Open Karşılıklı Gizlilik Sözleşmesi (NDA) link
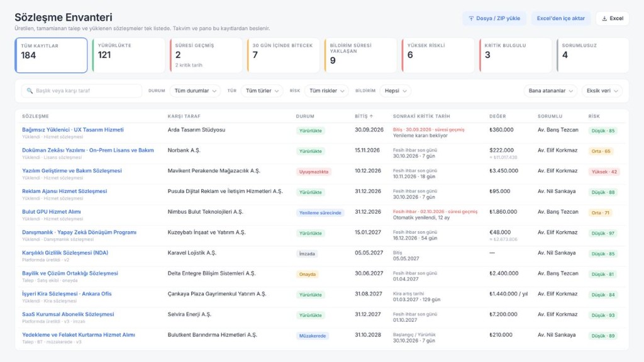Screen dimensions: 644x362 click(x=65, y=253)
